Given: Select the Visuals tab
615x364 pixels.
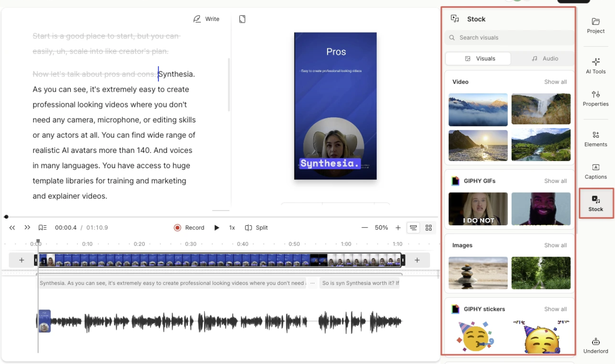Looking at the screenshot, I should click(478, 58).
